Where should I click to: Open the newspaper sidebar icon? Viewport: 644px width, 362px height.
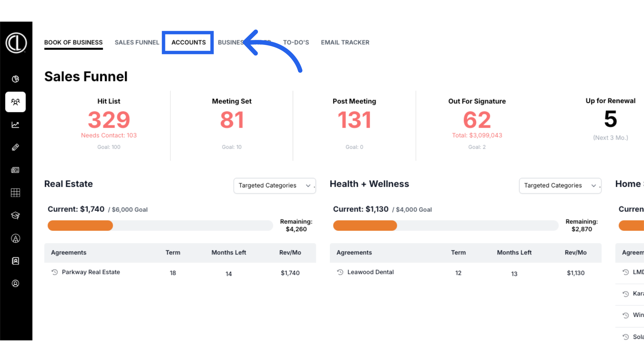(x=15, y=170)
